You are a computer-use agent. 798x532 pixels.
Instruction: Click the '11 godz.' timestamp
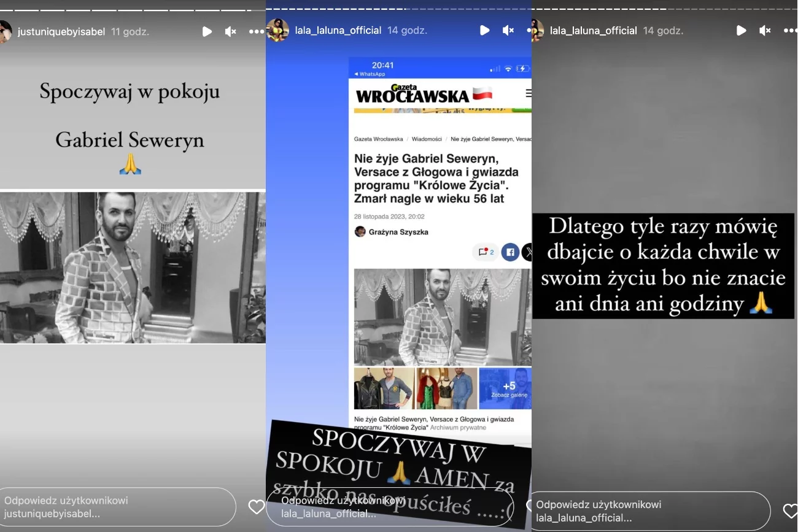point(130,31)
